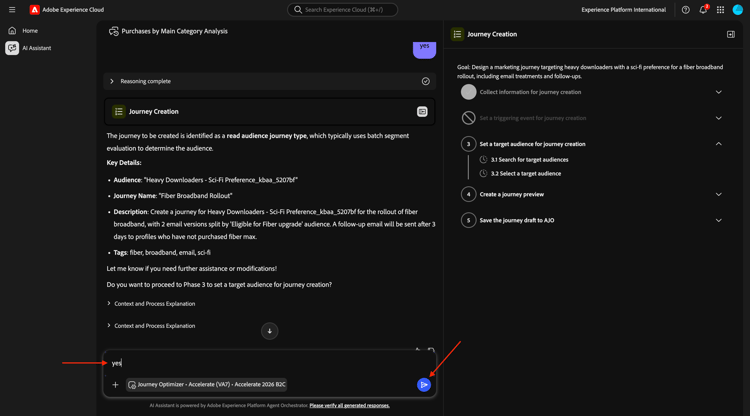Send the message with the blue send button
This screenshot has height=416, width=750.
[x=424, y=384]
